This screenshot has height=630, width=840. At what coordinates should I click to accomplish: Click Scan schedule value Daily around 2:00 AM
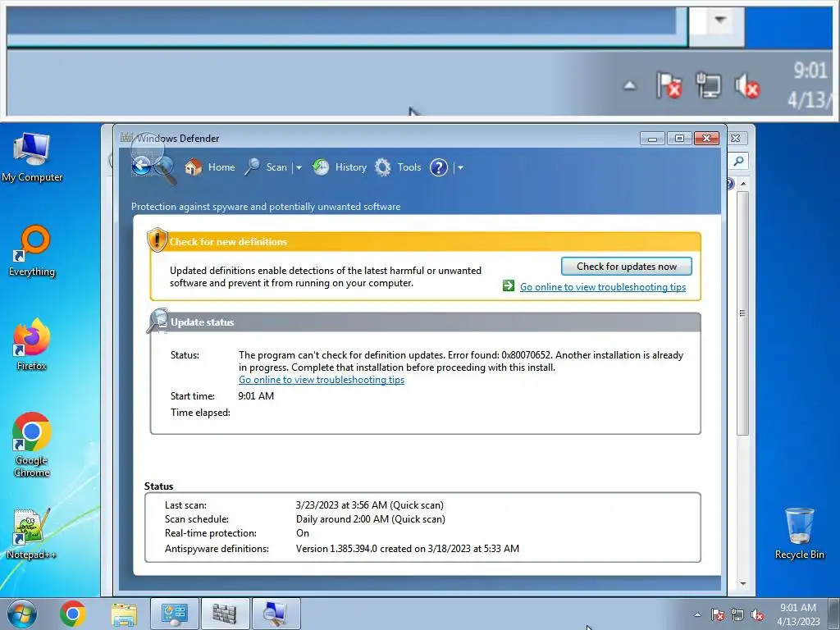(370, 519)
